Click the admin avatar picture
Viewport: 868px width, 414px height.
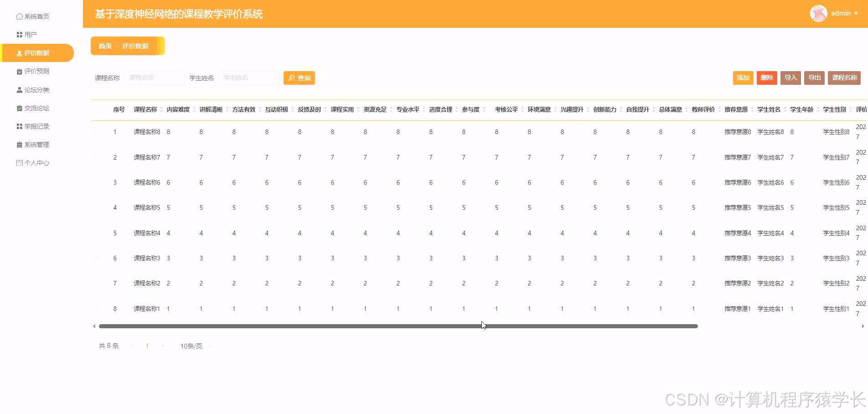(x=818, y=13)
